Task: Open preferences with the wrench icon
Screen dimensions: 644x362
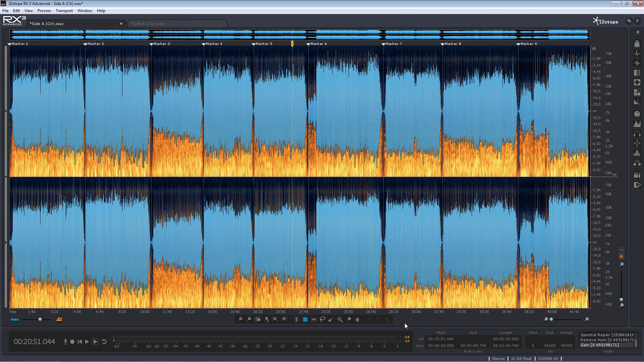Action: click(x=629, y=21)
